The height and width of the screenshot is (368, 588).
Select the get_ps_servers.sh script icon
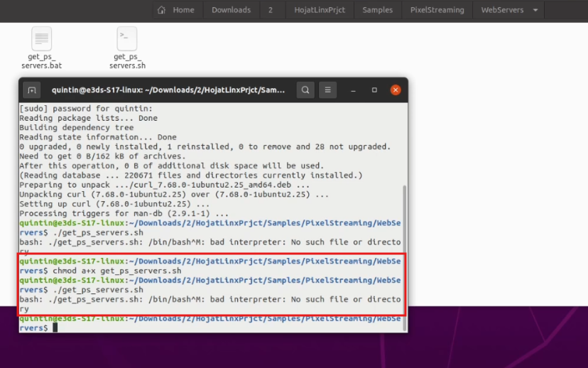point(127,38)
